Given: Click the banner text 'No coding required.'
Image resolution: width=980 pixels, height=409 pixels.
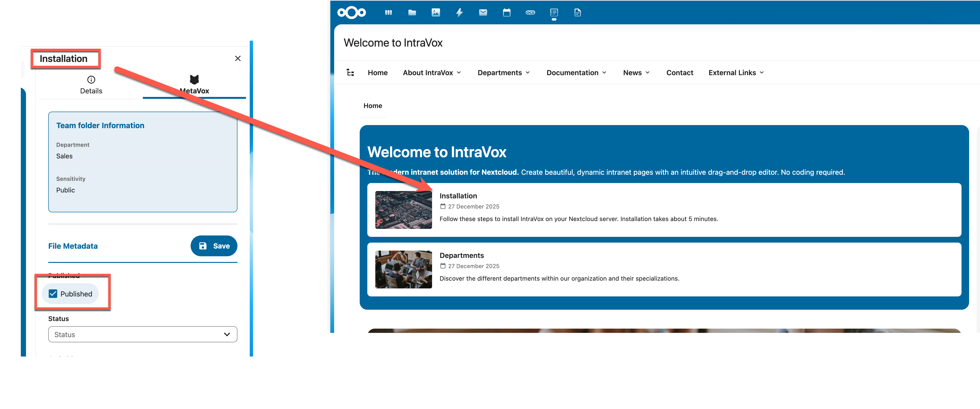Looking at the screenshot, I should tap(813, 172).
